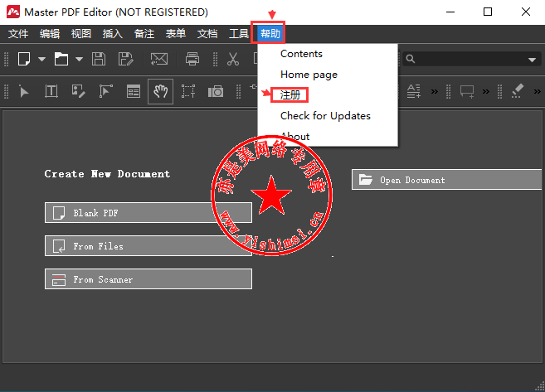
Task: Open the 插入 menu
Action: (x=113, y=34)
